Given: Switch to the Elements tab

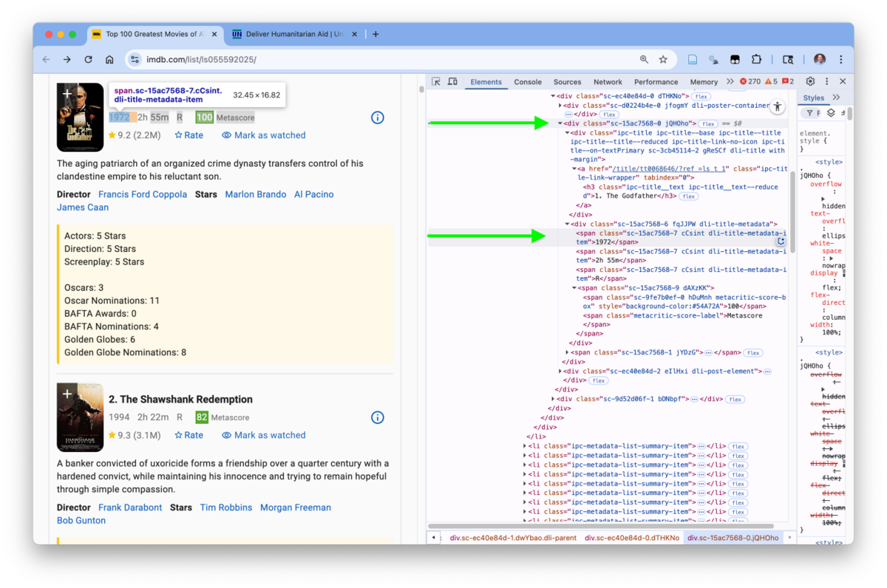Looking at the screenshot, I should pos(486,82).
